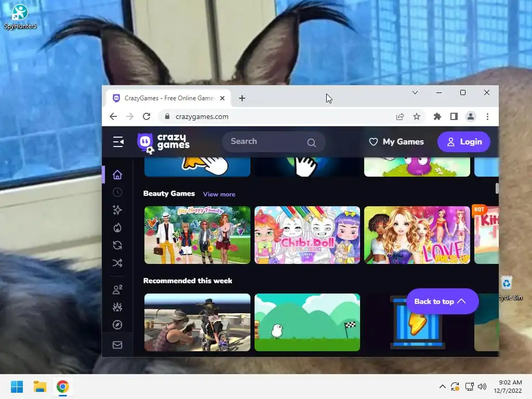
Task: Open the white chick platformer game thumbnail
Action: [x=308, y=322]
